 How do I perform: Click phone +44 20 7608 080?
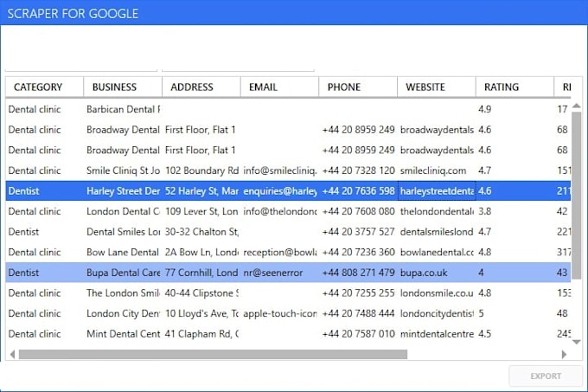tap(358, 211)
